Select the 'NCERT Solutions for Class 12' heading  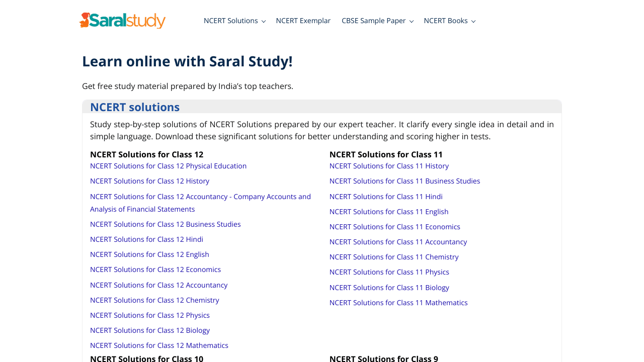(x=146, y=154)
